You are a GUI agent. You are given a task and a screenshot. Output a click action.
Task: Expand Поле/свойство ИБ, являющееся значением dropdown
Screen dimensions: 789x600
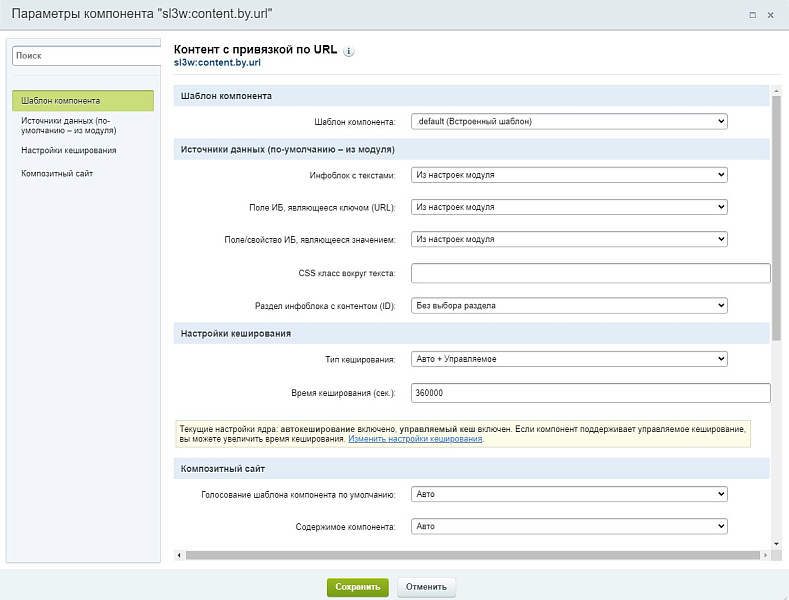pyautogui.click(x=568, y=239)
